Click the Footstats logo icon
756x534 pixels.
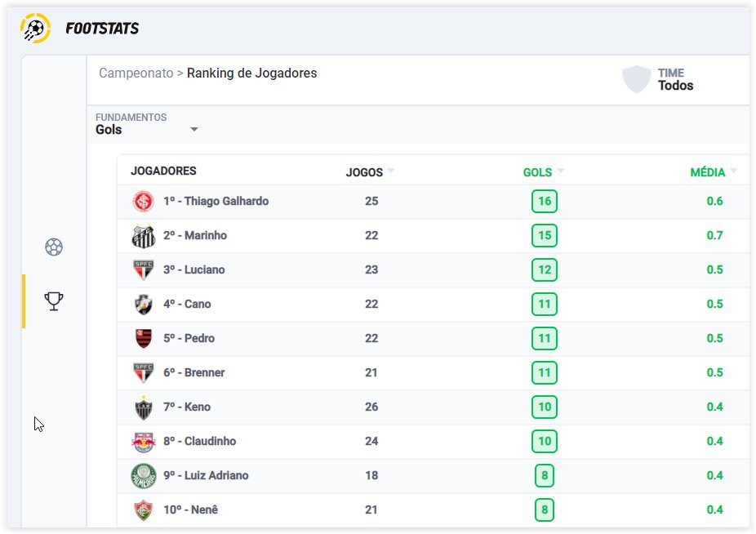point(36,29)
